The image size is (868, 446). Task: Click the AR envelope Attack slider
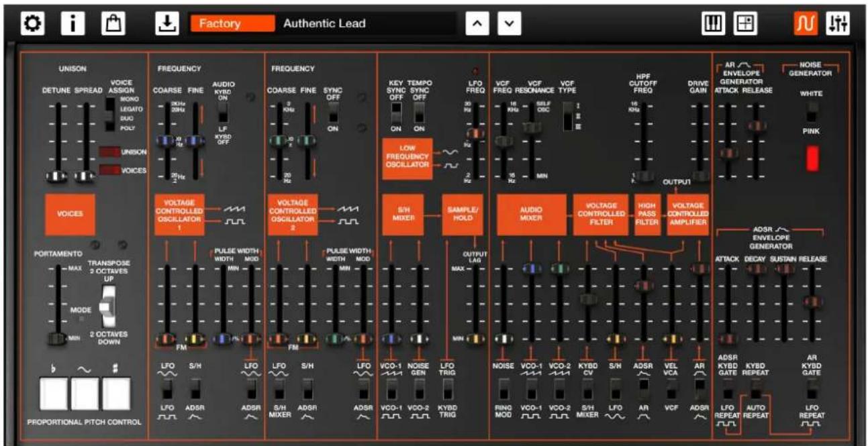[x=728, y=154]
